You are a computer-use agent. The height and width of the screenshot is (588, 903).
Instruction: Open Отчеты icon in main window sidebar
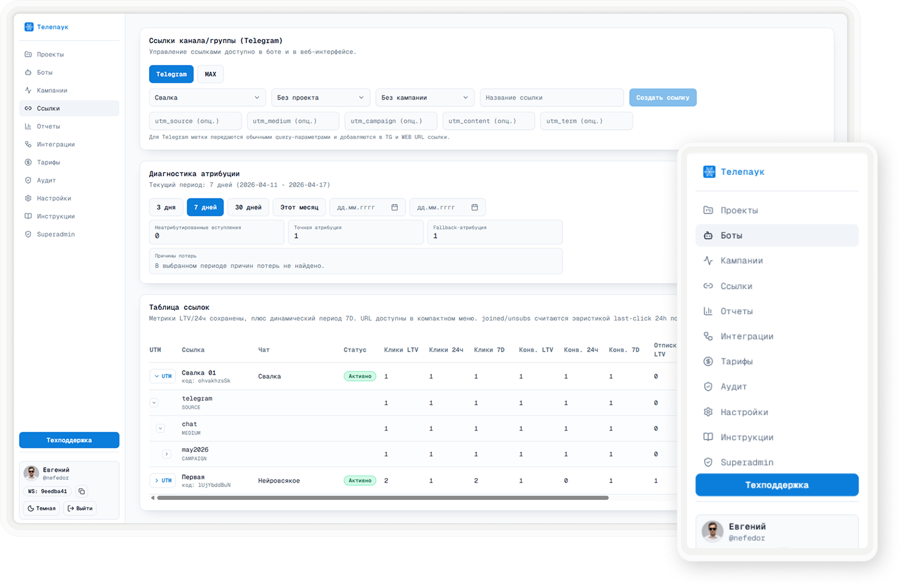pos(28,127)
